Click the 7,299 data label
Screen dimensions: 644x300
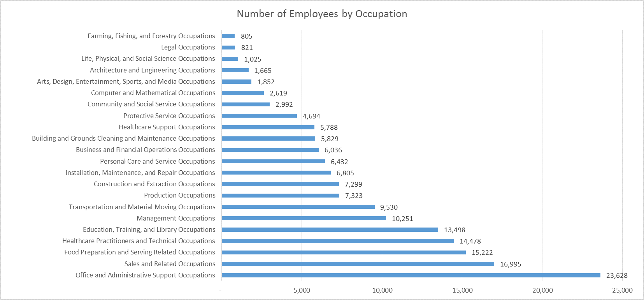pos(353,184)
